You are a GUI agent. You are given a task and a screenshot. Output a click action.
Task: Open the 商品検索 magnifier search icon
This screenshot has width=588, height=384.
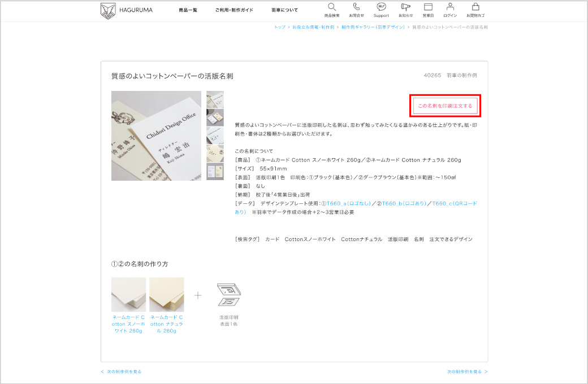[x=332, y=7]
